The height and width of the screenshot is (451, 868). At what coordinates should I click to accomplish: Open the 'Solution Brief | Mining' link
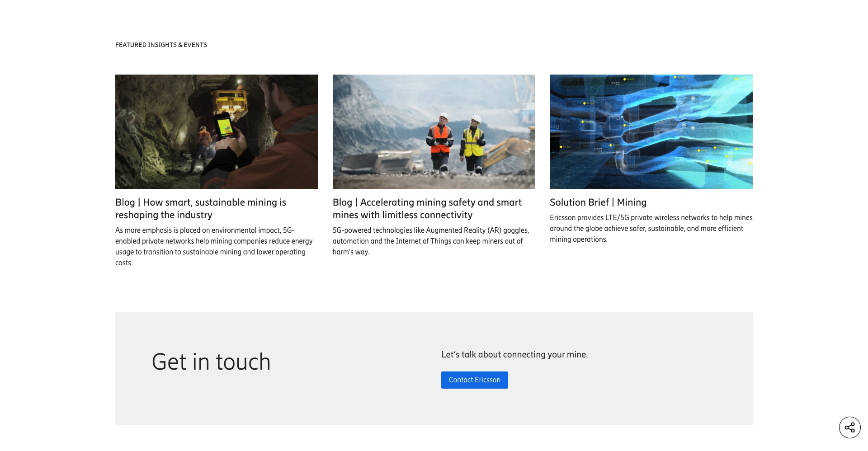click(x=598, y=202)
